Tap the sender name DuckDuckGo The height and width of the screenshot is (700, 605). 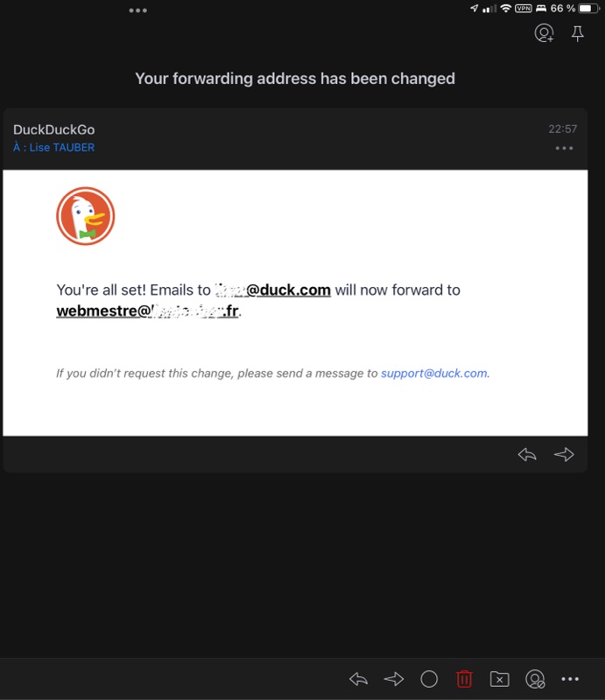[x=53, y=129]
